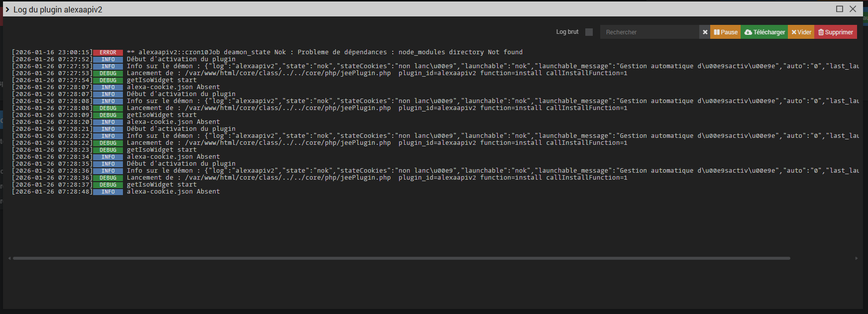
Task: Tick the Log brut checkbox
Action: [589, 32]
